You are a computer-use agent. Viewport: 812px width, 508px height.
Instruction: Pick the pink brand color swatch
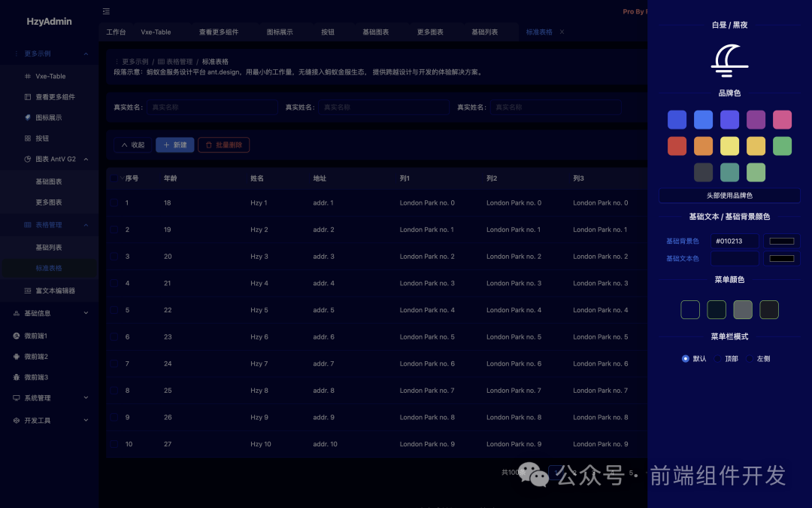(782, 120)
